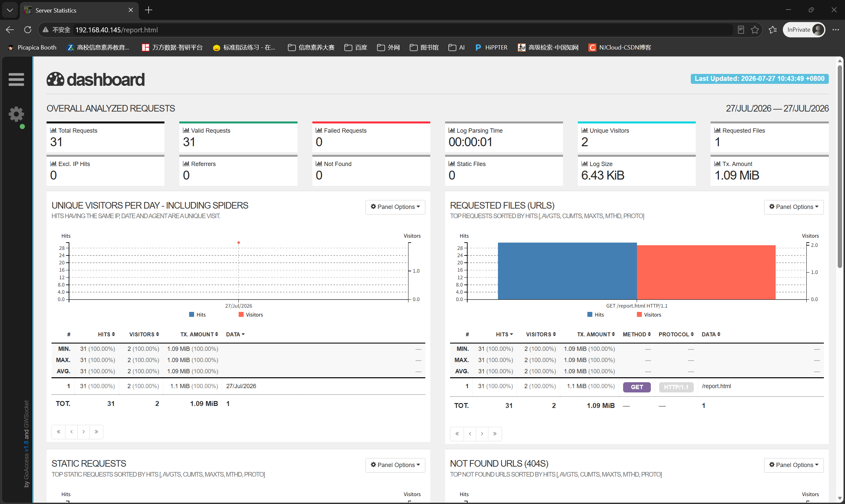Open Panel Options for Not Found URLs
Image resolution: width=845 pixels, height=504 pixels.
tap(794, 465)
